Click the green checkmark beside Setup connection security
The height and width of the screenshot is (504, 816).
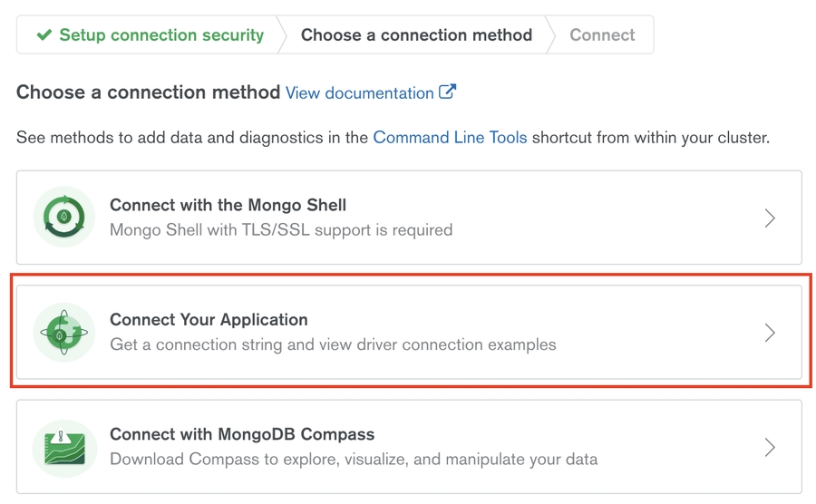(44, 35)
